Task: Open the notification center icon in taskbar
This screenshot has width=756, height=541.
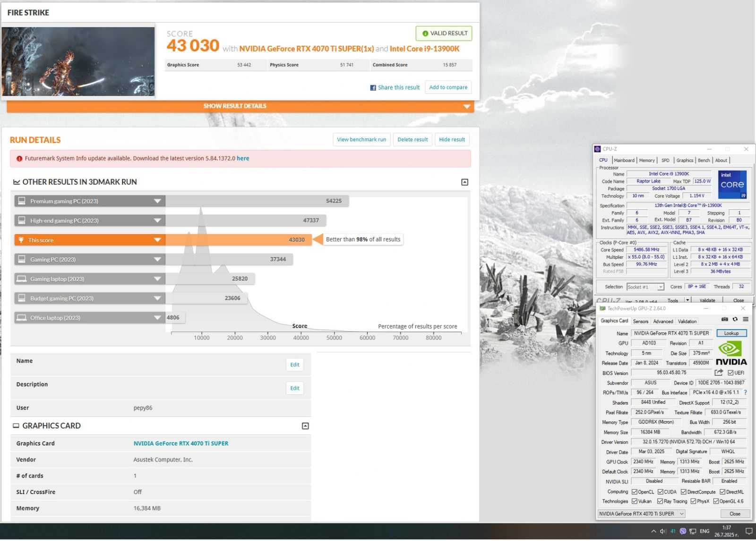Action: (748, 531)
